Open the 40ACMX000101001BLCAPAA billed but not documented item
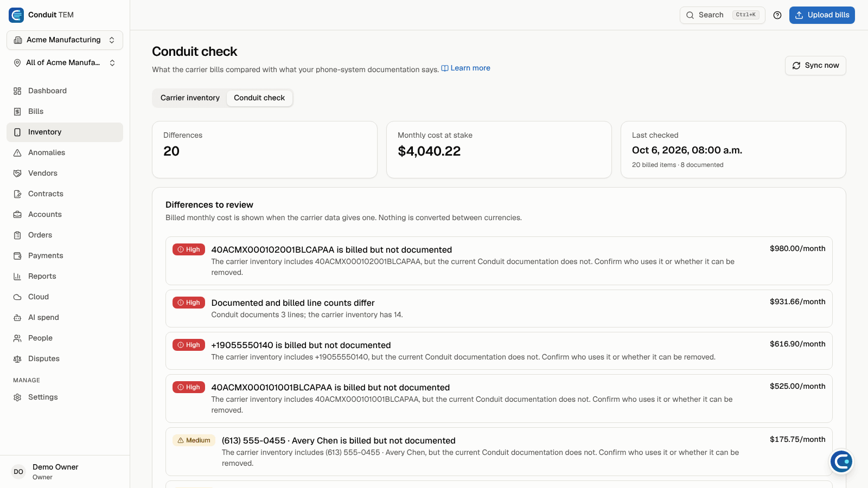The width and height of the screenshot is (868, 488). (499, 399)
